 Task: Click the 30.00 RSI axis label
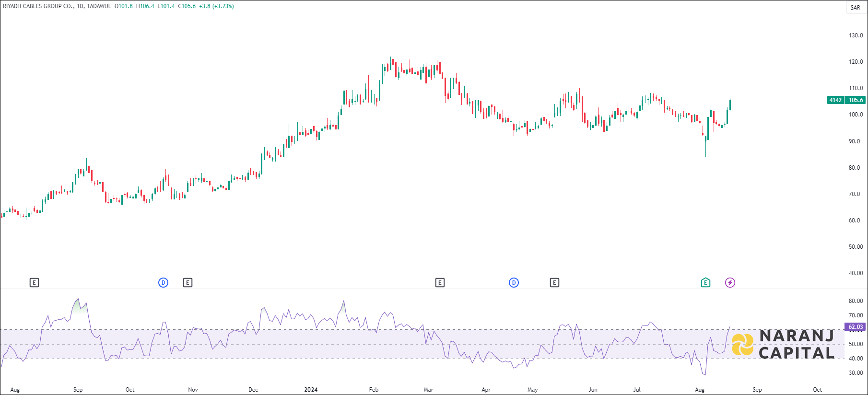pyautogui.click(x=856, y=373)
